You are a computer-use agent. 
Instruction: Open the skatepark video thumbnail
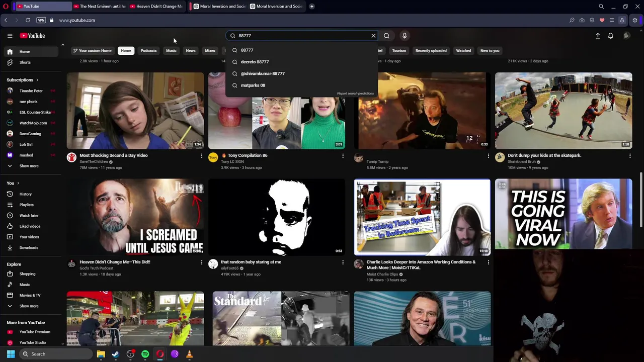[x=563, y=111]
